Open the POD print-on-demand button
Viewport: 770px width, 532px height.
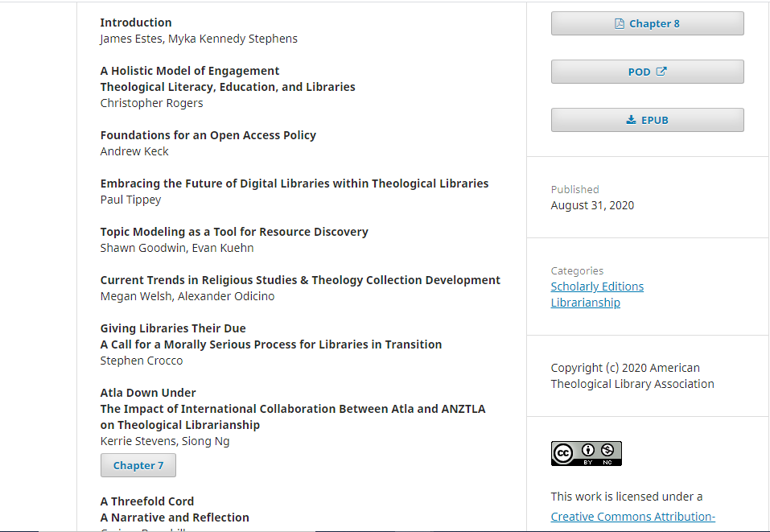(x=647, y=72)
